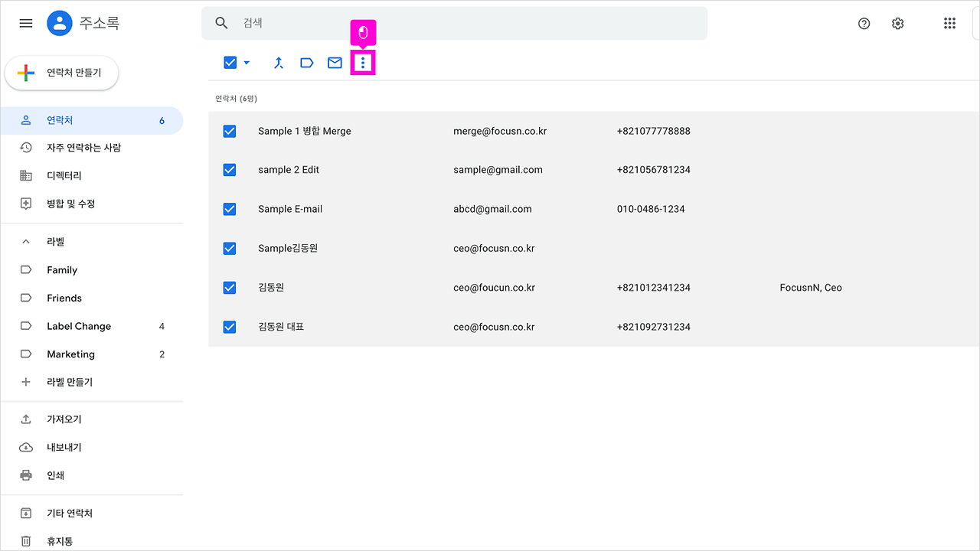This screenshot has height=551, width=980.
Task: Uncheck the 김동원 대표 contact
Action: [230, 327]
